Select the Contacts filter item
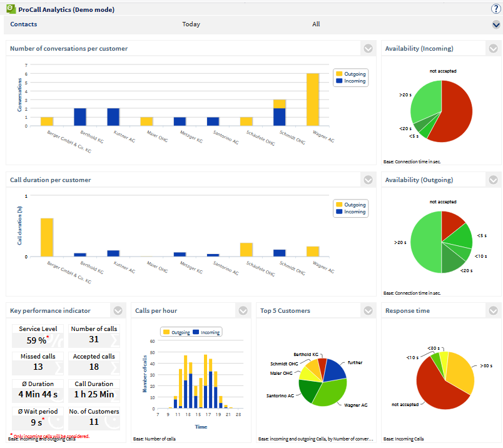Screen dimensions: 503x448 [x=23, y=24]
